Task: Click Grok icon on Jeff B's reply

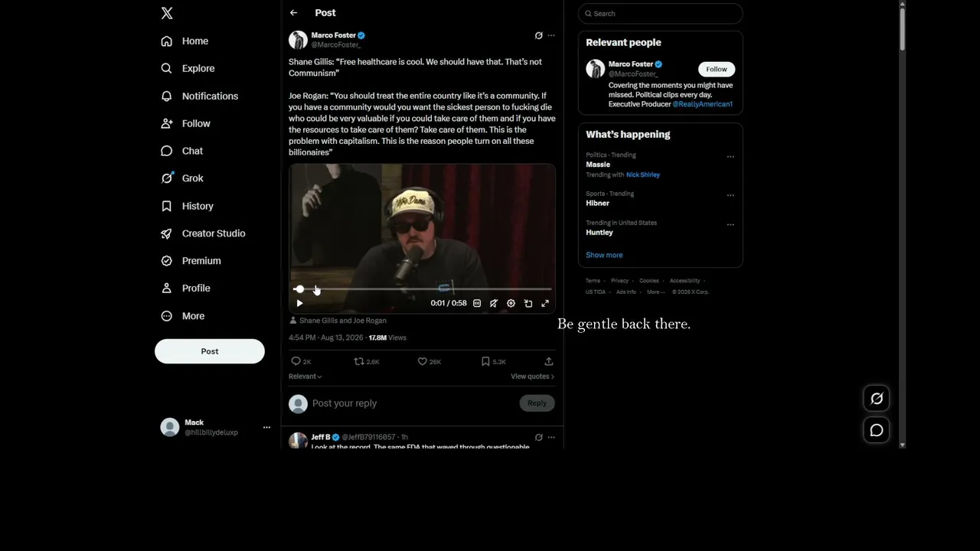Action: coord(539,438)
